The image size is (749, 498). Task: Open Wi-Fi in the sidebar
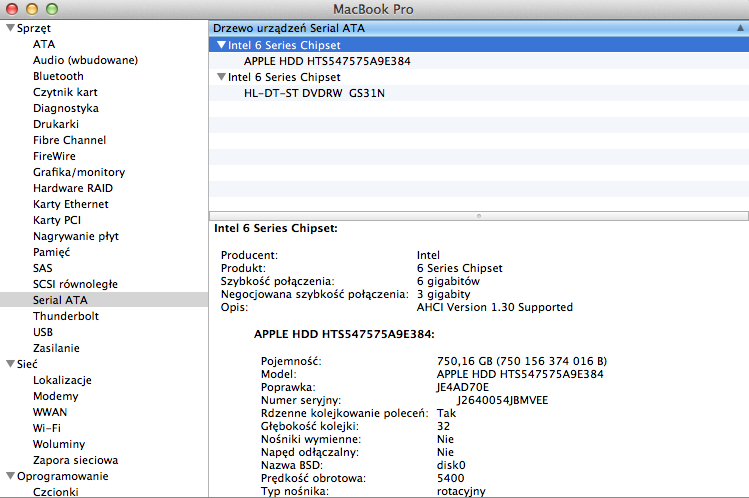tap(46, 428)
